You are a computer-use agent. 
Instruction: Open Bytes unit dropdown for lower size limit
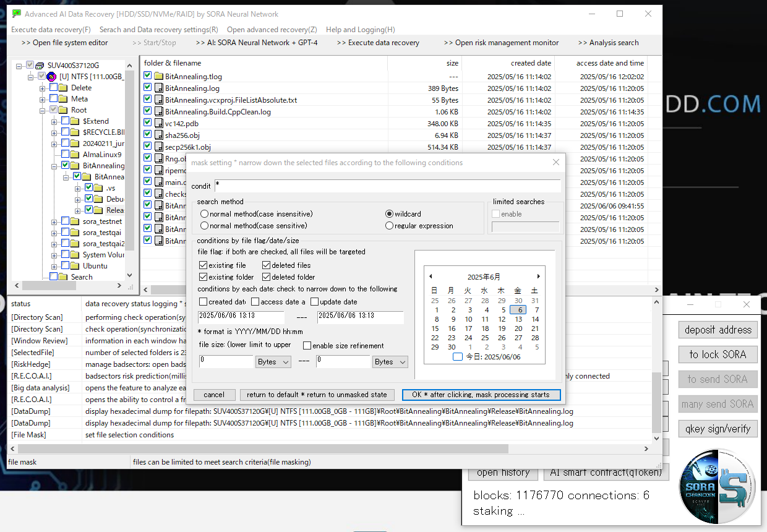pyautogui.click(x=273, y=362)
